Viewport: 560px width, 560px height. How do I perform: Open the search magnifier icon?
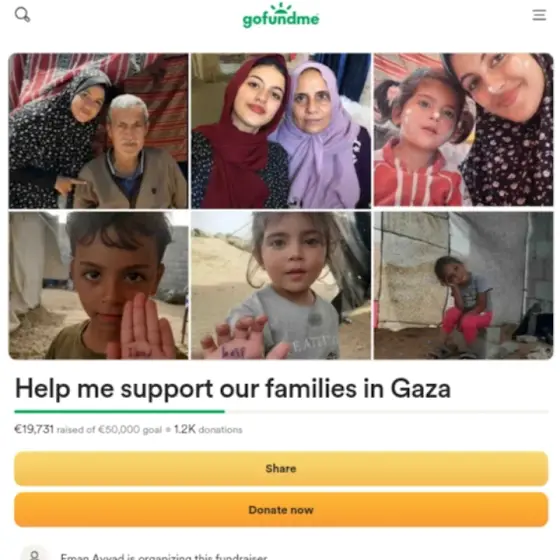pyautogui.click(x=22, y=15)
